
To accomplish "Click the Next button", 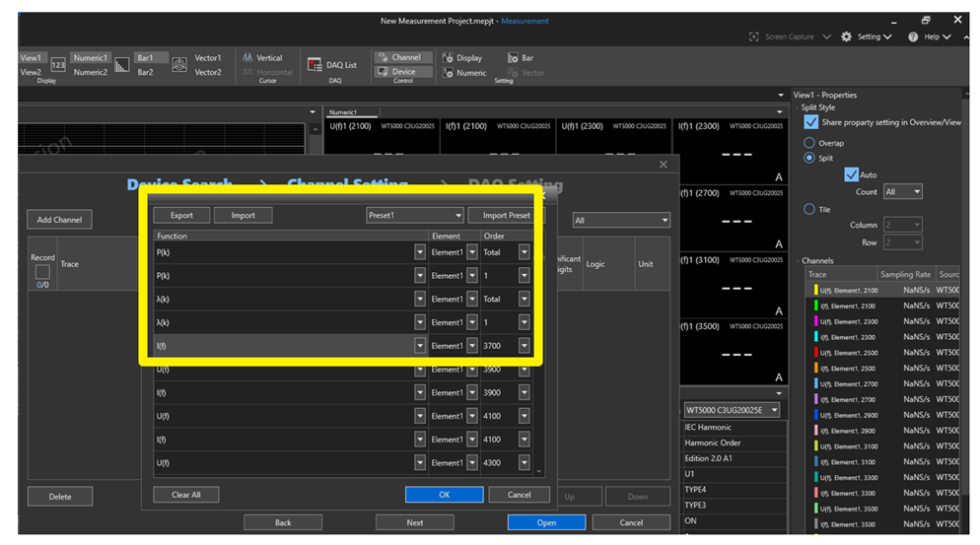I will pos(415,522).
